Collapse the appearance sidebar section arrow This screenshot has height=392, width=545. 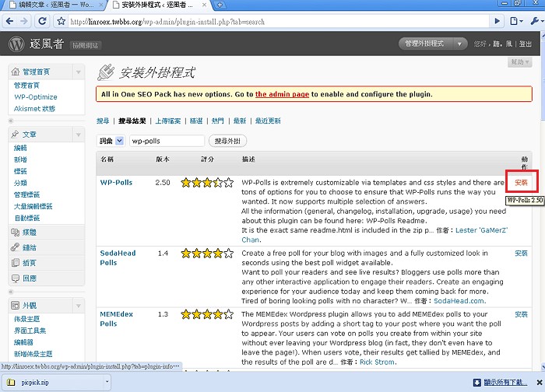[x=78, y=306]
